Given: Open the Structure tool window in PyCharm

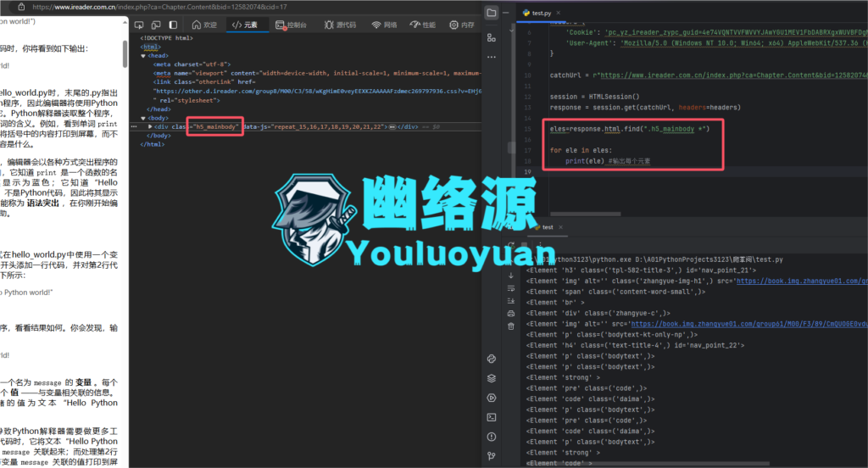Looking at the screenshot, I should tap(491, 37).
